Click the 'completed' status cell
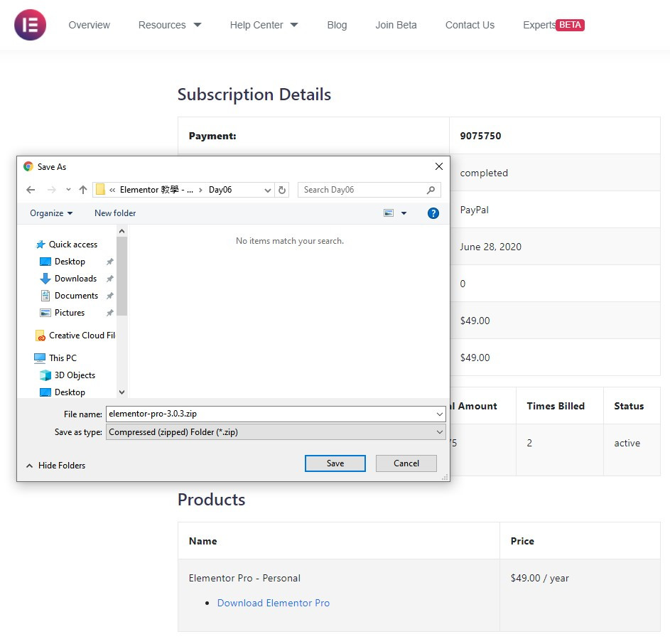The height and width of the screenshot is (644, 670). pyautogui.click(x=484, y=173)
